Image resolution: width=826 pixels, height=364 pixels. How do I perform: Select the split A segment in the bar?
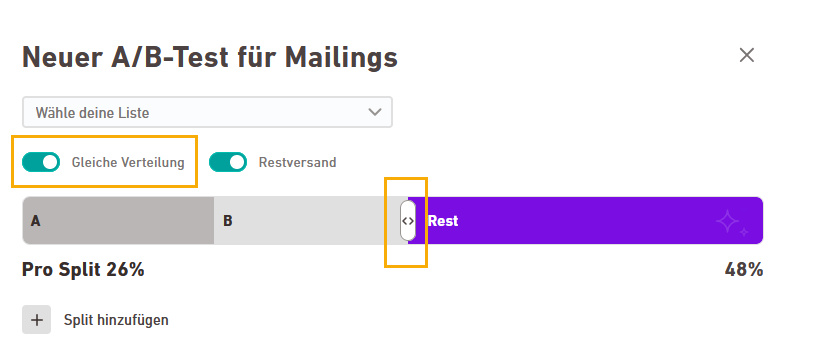[118, 220]
